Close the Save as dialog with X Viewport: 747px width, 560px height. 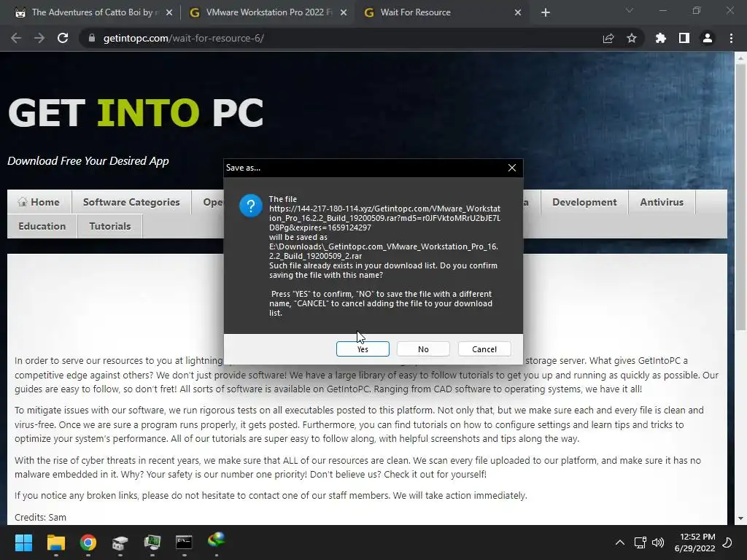click(511, 168)
